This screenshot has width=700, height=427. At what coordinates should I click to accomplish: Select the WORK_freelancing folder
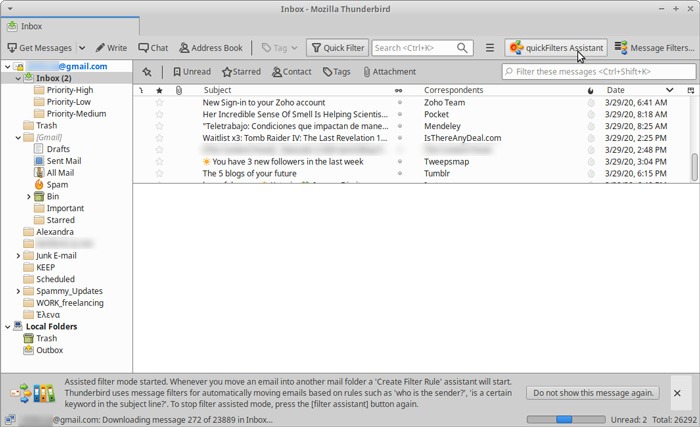pyautogui.click(x=70, y=303)
